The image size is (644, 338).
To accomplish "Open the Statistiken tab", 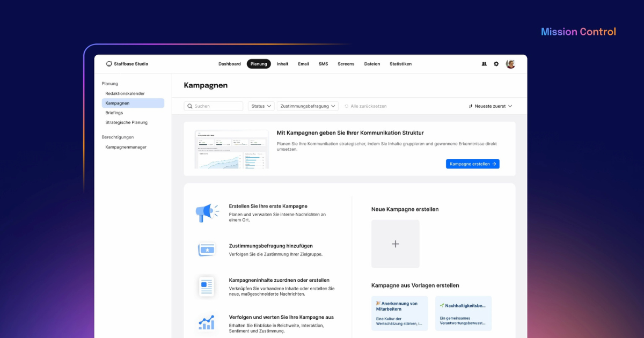I will click(400, 64).
